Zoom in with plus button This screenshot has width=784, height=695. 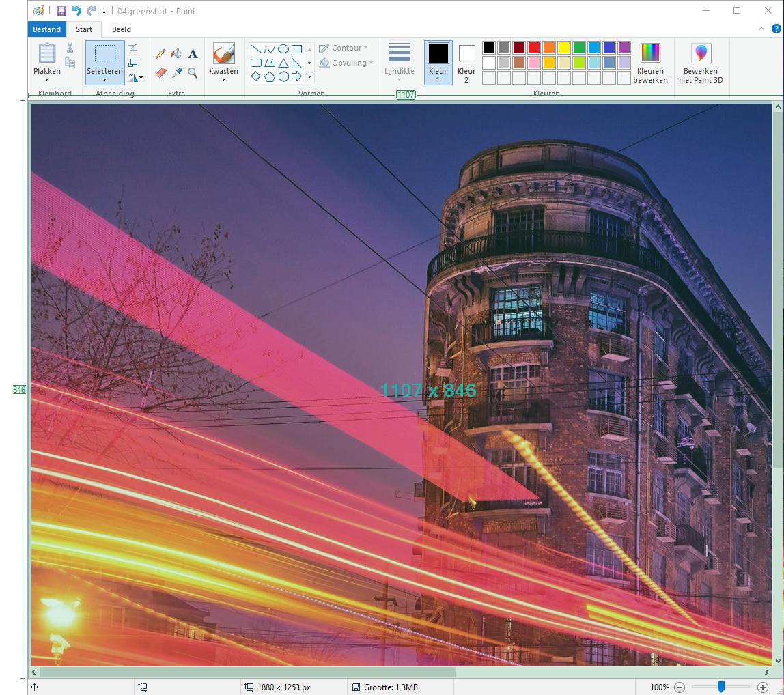(763, 687)
